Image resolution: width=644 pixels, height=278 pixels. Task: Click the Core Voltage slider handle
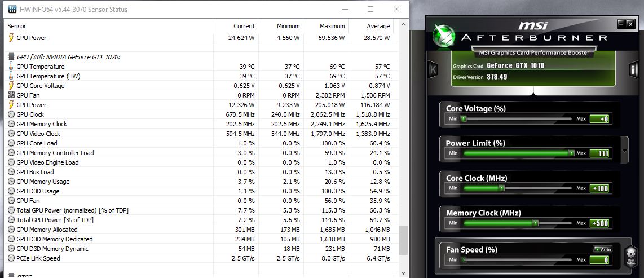[x=464, y=118]
